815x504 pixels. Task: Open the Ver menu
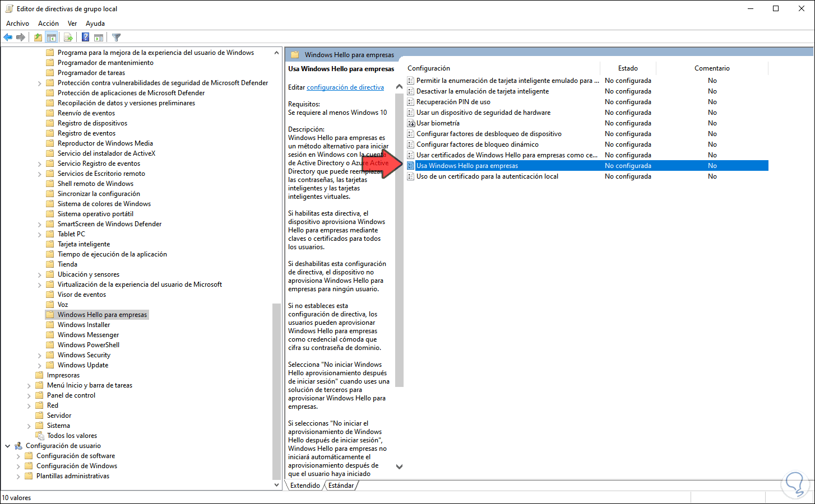point(72,24)
